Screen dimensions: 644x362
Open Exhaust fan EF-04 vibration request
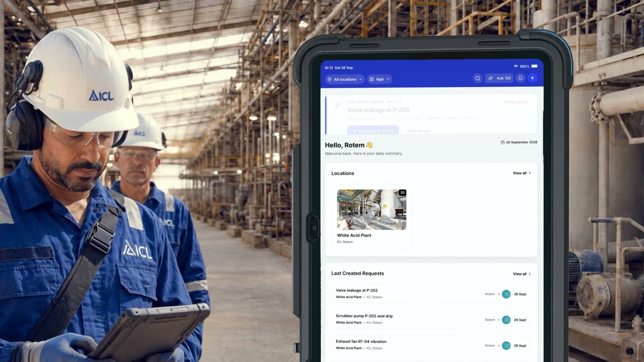(431, 345)
